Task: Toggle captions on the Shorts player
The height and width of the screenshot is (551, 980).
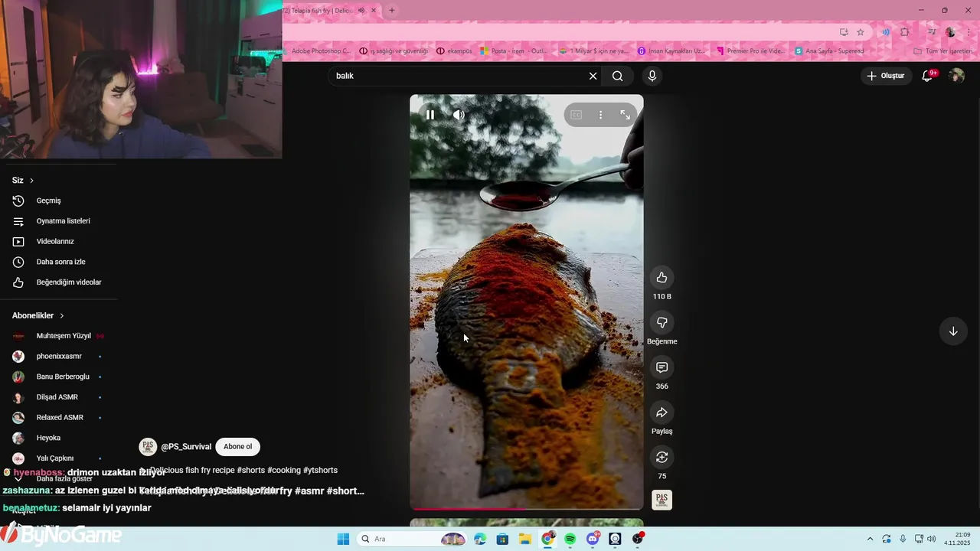Action: 577,115
